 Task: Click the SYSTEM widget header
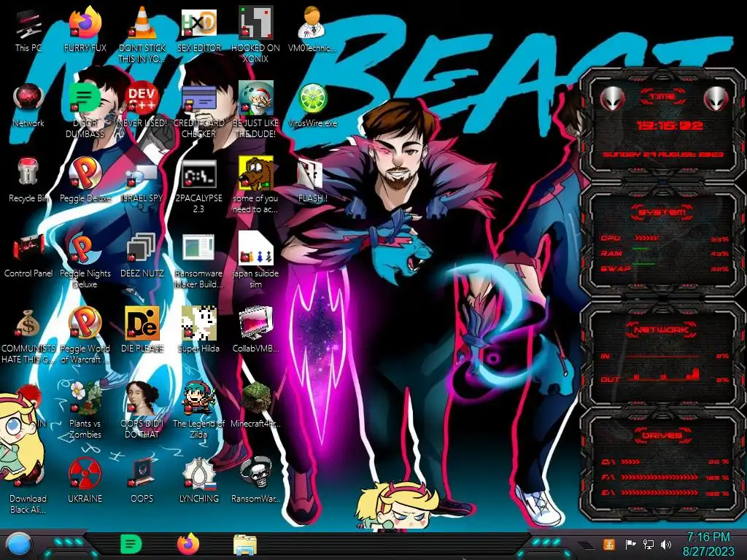coord(662,212)
